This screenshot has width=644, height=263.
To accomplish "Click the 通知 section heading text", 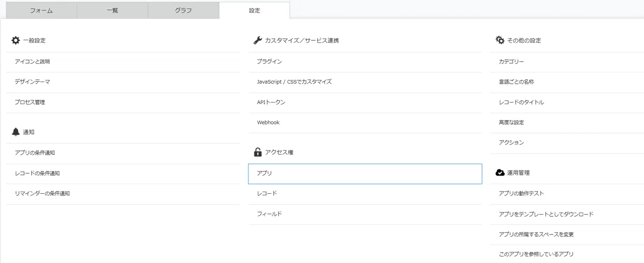I will coord(29,132).
